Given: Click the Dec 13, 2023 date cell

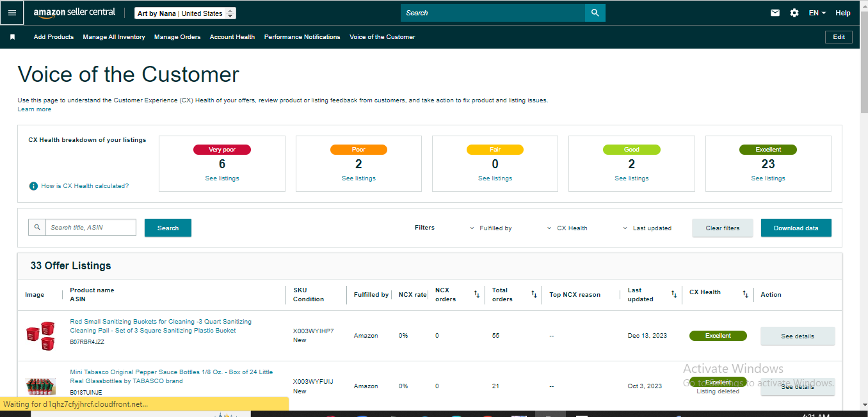Looking at the screenshot, I should coord(647,336).
